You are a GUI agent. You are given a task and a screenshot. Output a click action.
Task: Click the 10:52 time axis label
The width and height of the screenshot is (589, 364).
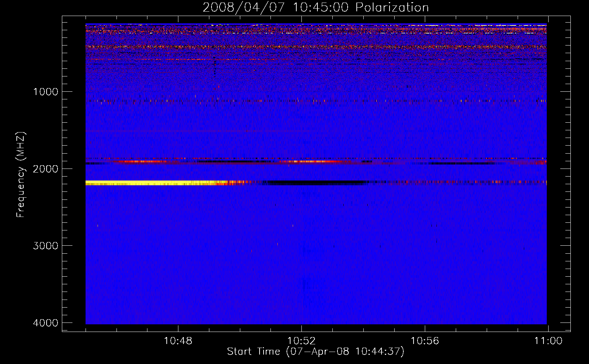pyautogui.click(x=301, y=341)
